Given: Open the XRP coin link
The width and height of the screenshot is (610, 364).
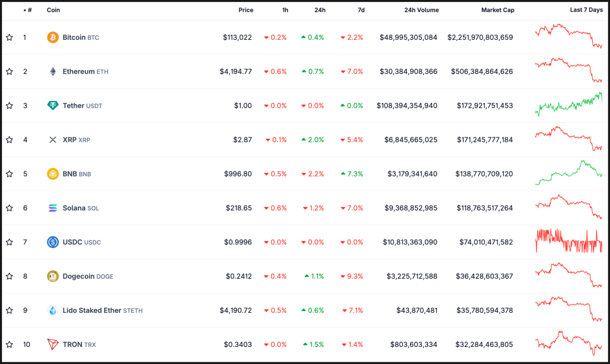Looking at the screenshot, I should (x=76, y=140).
